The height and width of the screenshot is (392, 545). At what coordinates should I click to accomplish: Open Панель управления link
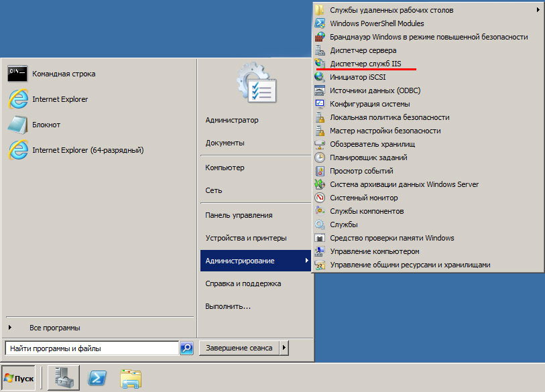(x=239, y=215)
